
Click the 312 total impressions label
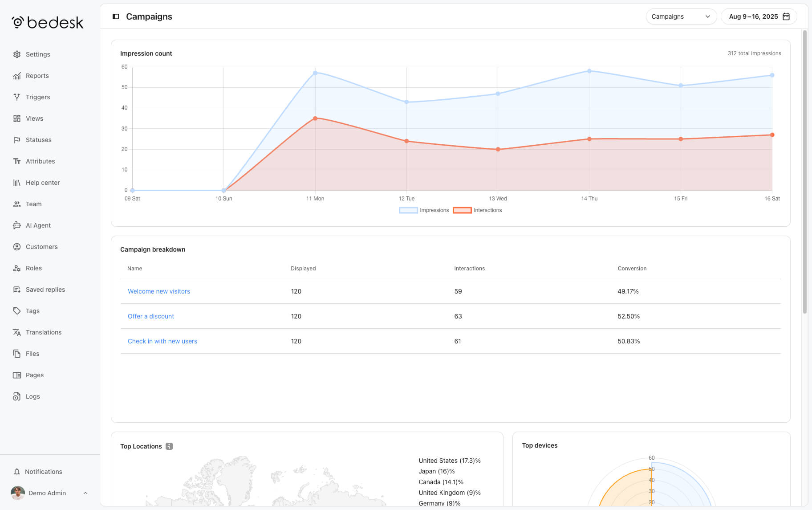754,53
